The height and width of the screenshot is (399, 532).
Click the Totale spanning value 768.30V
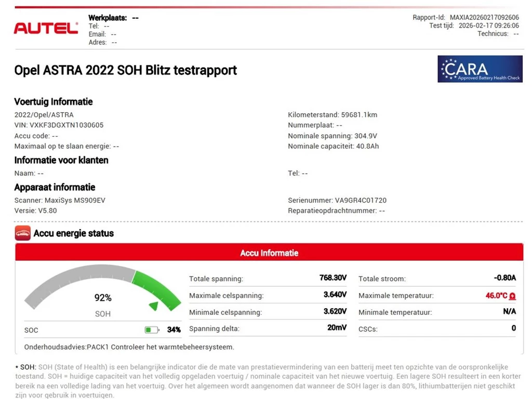click(x=332, y=278)
